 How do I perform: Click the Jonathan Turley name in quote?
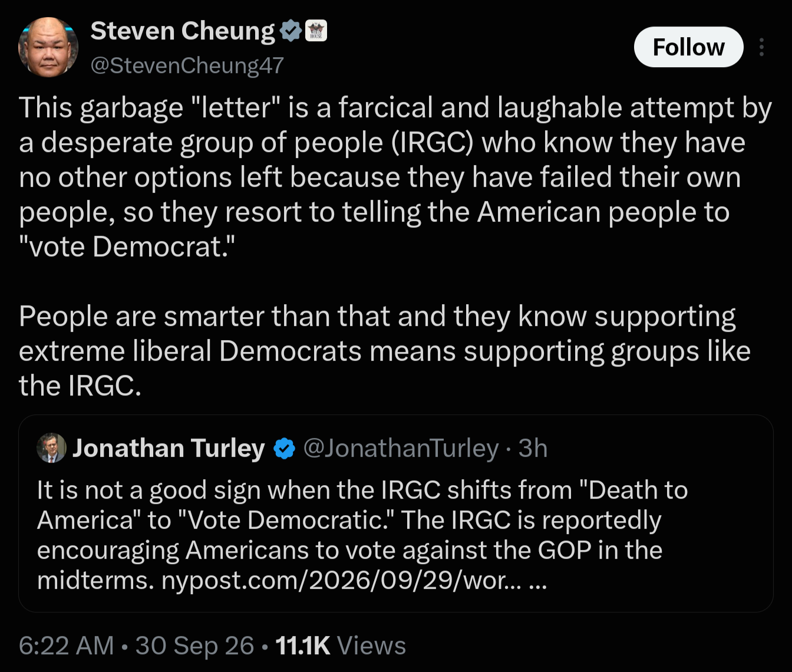point(169,449)
